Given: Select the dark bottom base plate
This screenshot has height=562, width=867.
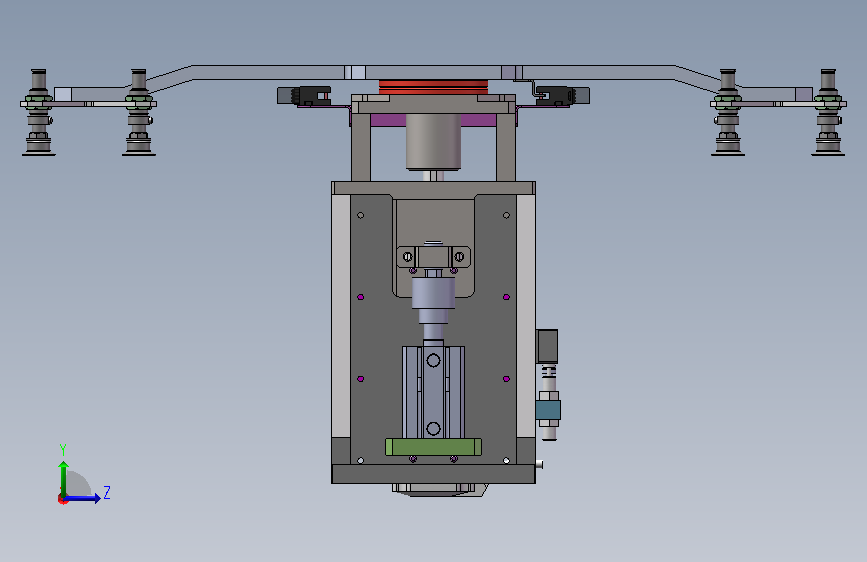Looking at the screenshot, I should (x=434, y=474).
